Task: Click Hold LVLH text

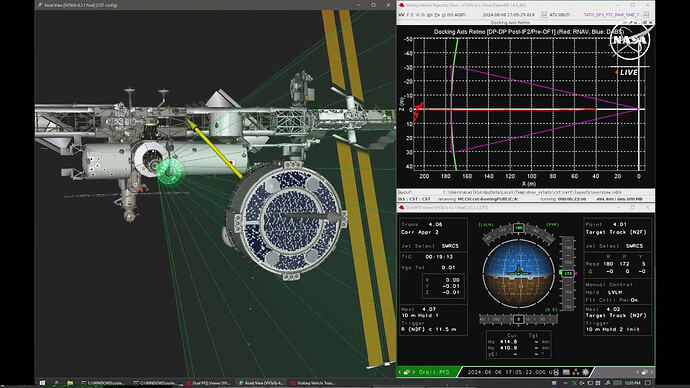Action: [603, 292]
